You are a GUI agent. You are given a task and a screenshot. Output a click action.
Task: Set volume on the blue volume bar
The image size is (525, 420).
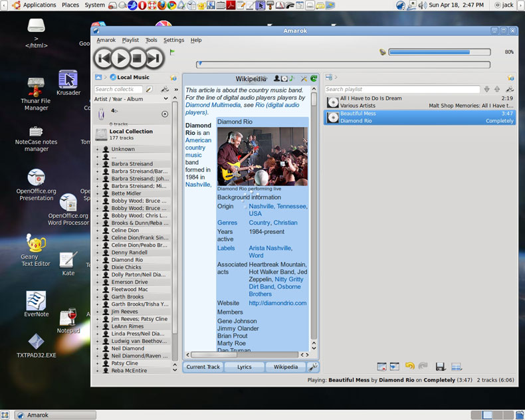click(440, 52)
